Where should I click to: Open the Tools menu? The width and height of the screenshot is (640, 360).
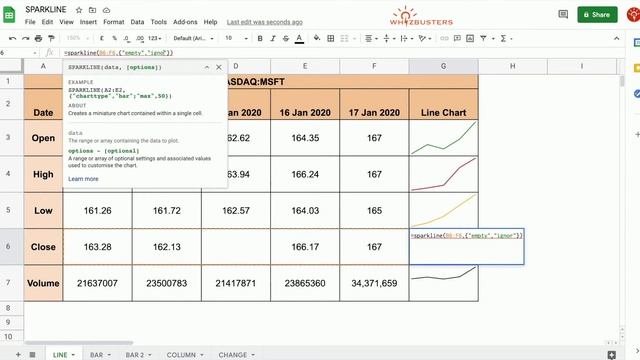(x=158, y=22)
